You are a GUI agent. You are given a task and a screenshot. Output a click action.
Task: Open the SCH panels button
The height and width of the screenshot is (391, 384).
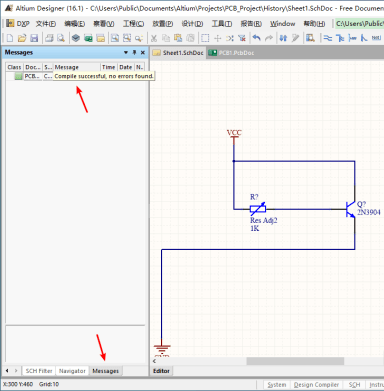(354, 385)
